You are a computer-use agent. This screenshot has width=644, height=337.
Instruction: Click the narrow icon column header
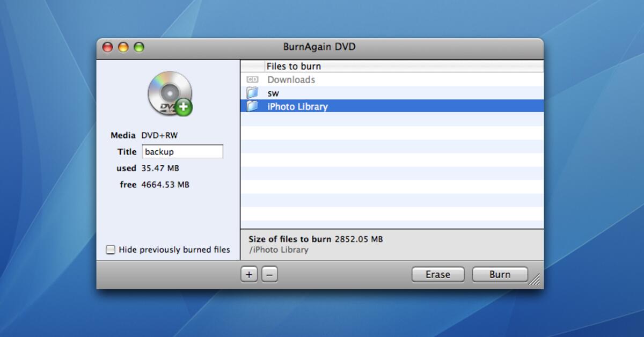click(x=252, y=66)
